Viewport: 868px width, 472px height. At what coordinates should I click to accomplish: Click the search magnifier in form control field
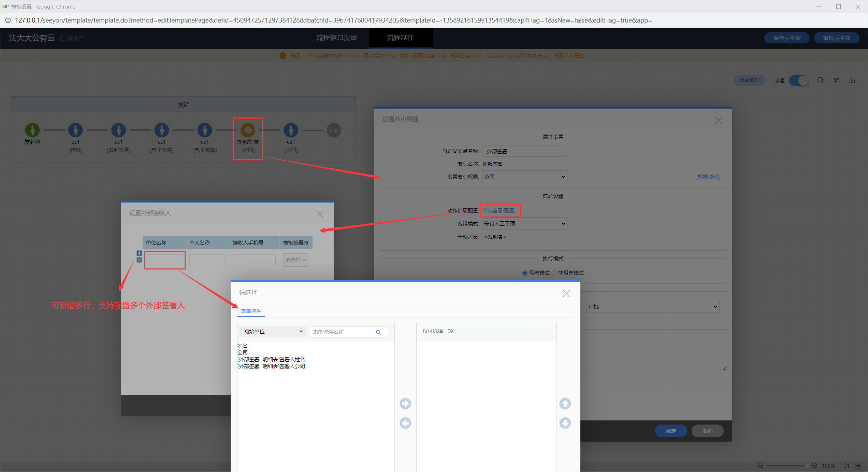tap(378, 332)
